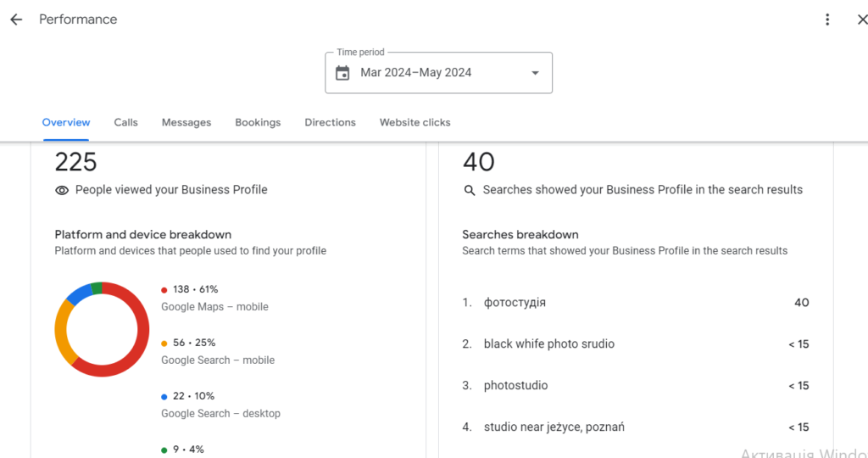Click the magnifier icon beside searches text
868x458 pixels.
pos(470,191)
